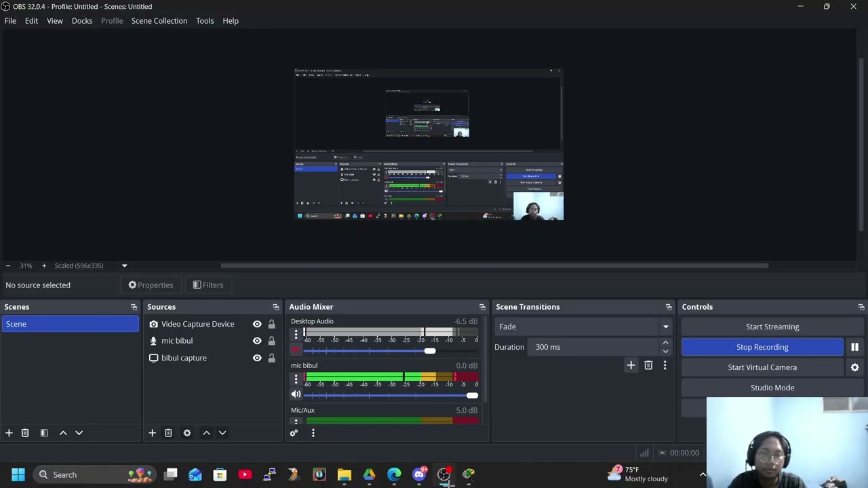Viewport: 868px width, 488px height.
Task: Remove scene transition with trash icon
Action: coord(648,365)
